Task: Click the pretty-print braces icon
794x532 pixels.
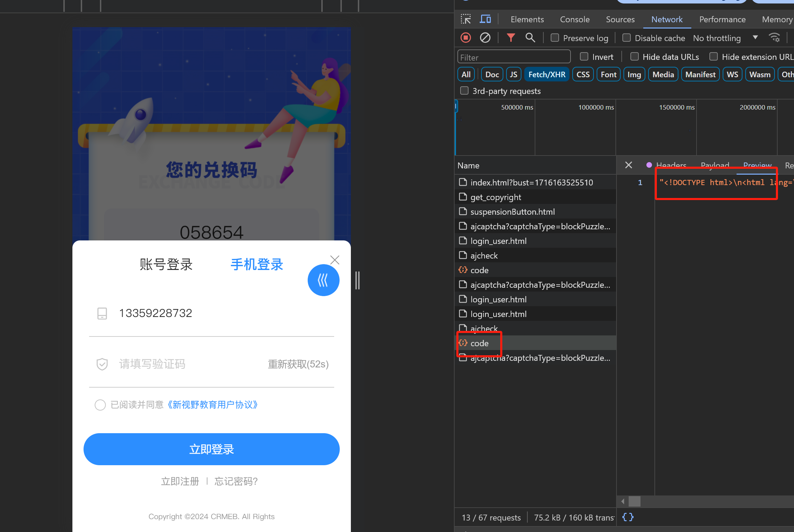Action: coord(628,517)
